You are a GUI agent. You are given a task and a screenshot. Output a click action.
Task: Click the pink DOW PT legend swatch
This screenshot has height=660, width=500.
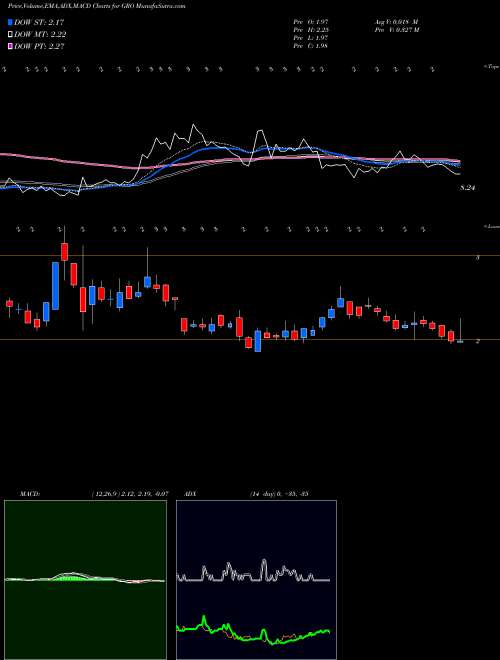(x=11, y=46)
